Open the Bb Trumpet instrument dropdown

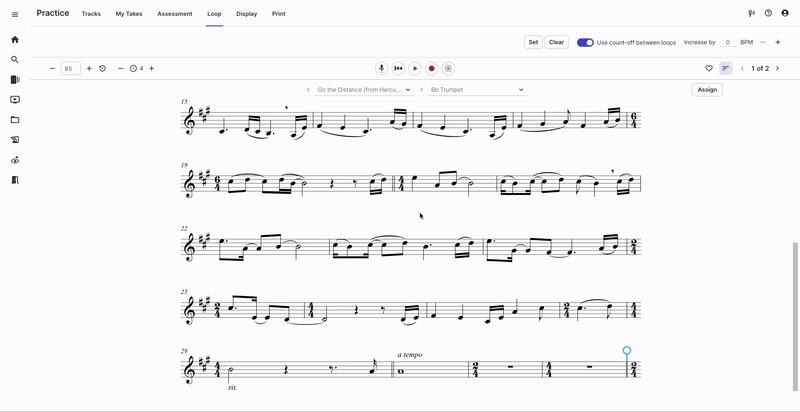(x=478, y=90)
